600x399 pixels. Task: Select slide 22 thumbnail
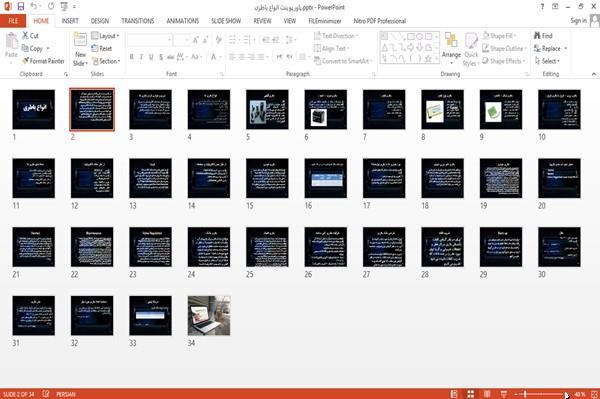(x=92, y=247)
